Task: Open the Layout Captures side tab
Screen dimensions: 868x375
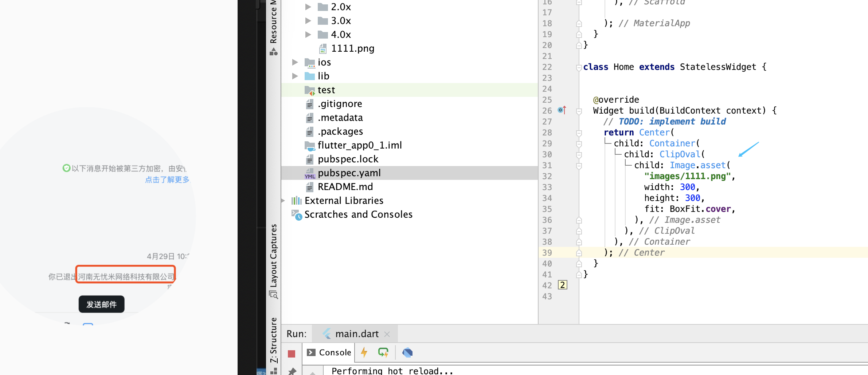Action: [274, 260]
